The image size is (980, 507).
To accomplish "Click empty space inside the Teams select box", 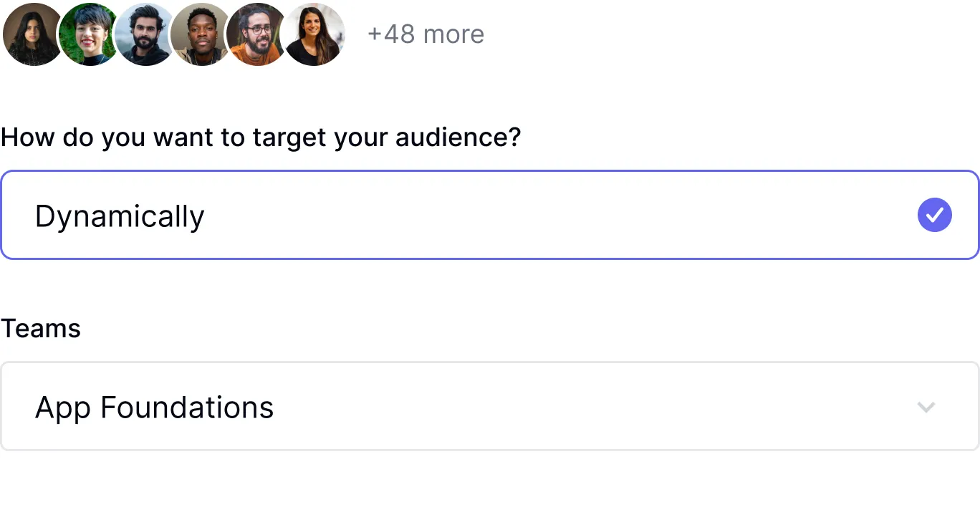I will 573,407.
